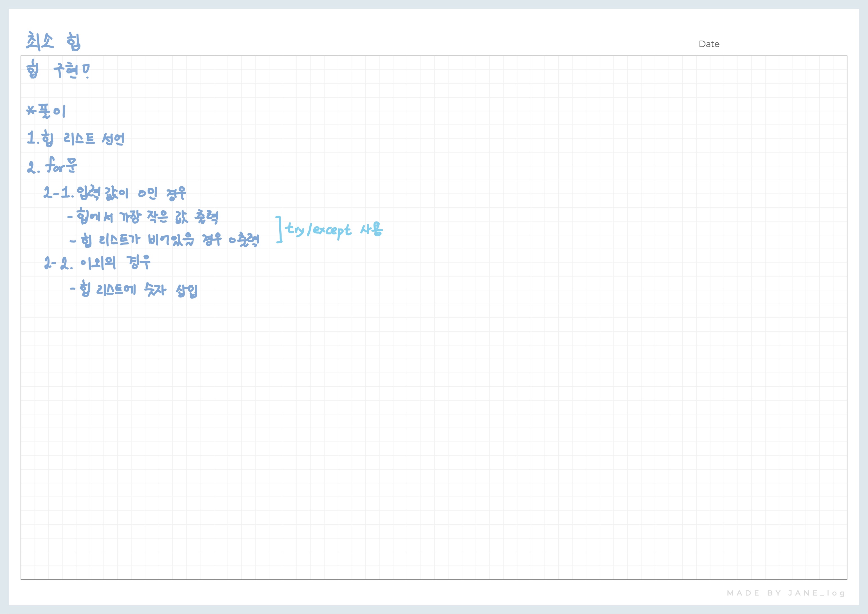Click the '사용' word after try/except
Image resolution: width=868 pixels, height=614 pixels.
371,229
